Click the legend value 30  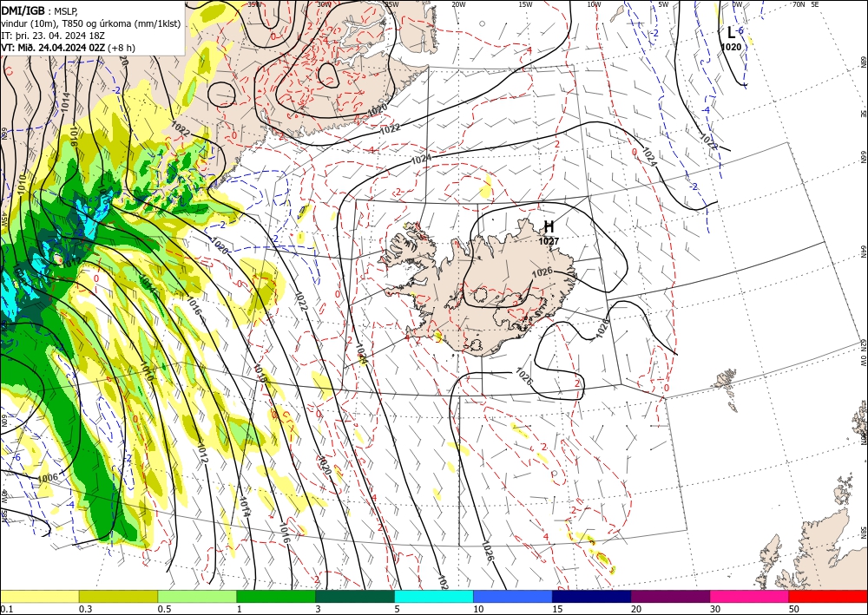[715, 609]
